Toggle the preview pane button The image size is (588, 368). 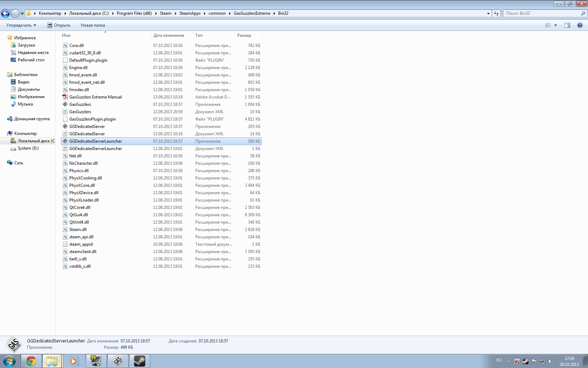click(x=567, y=25)
